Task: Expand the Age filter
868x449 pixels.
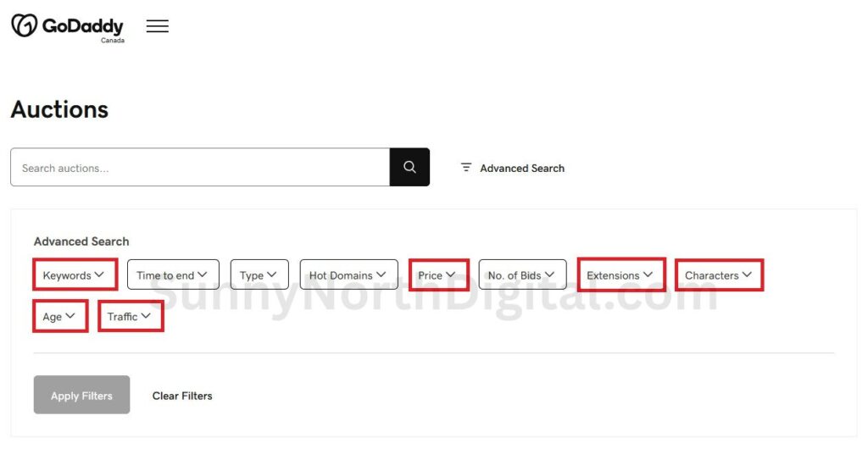Action: (59, 316)
